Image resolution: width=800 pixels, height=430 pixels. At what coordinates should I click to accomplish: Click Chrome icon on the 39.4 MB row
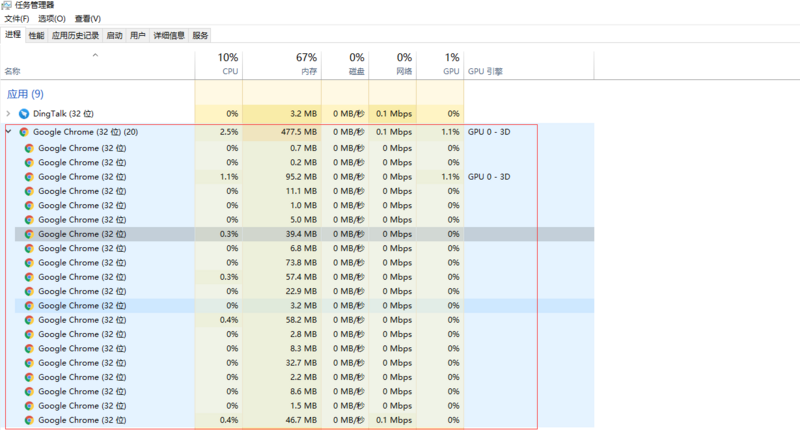[29, 234]
